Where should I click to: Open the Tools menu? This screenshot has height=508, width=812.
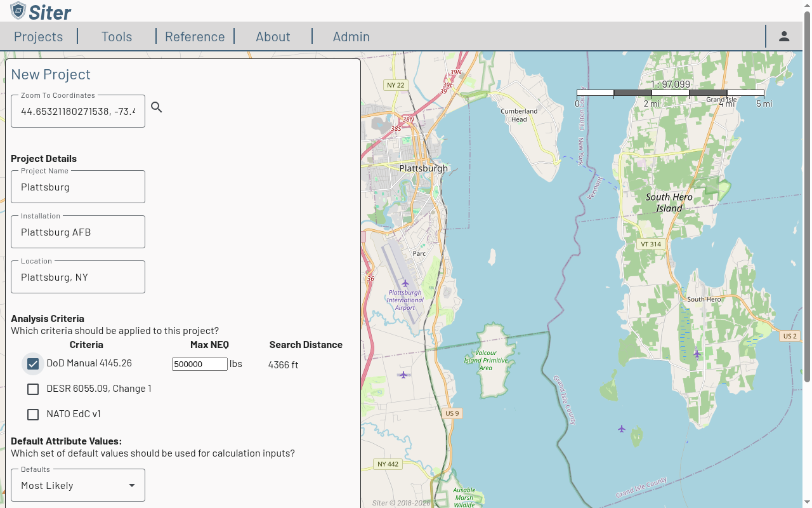coord(117,36)
